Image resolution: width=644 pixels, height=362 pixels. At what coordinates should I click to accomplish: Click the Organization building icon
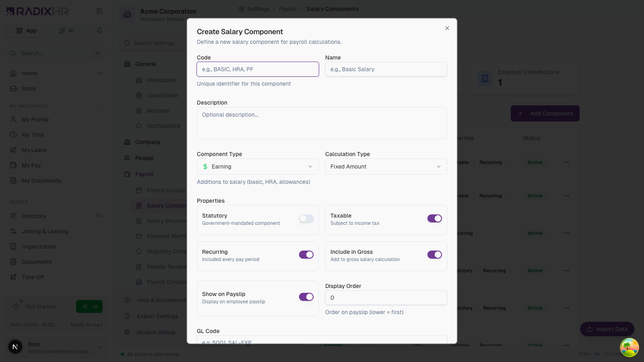(x=13, y=247)
